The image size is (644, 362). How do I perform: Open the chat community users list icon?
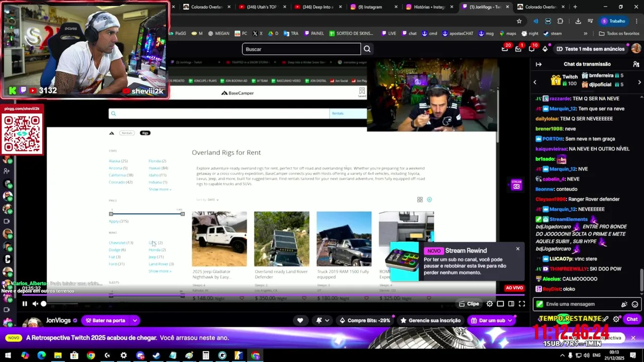pos(636,64)
